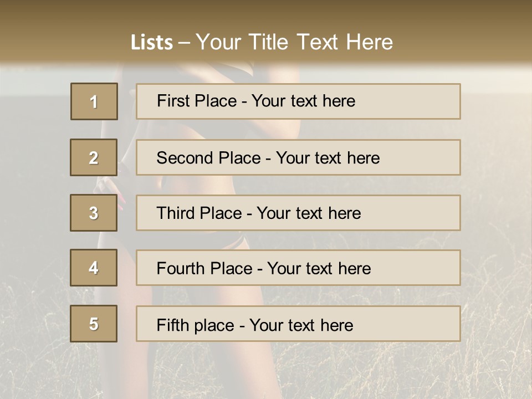Click the words Fourth Place
Viewport: 532px width, 399px height.
[x=204, y=269]
